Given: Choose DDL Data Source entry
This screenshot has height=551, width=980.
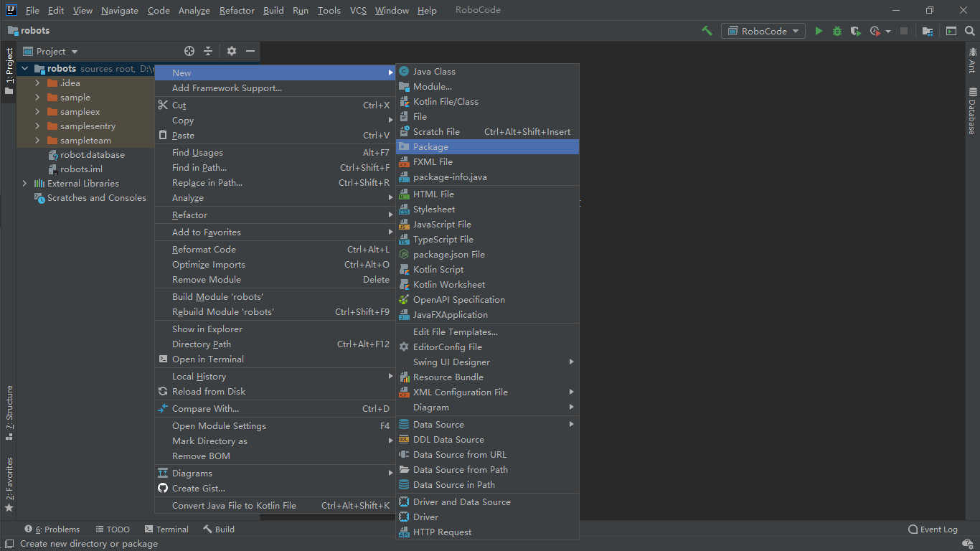Looking at the screenshot, I should point(487,440).
